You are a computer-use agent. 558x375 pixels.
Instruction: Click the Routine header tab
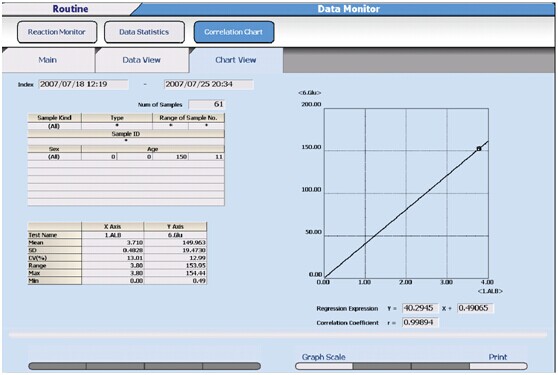[x=70, y=9]
